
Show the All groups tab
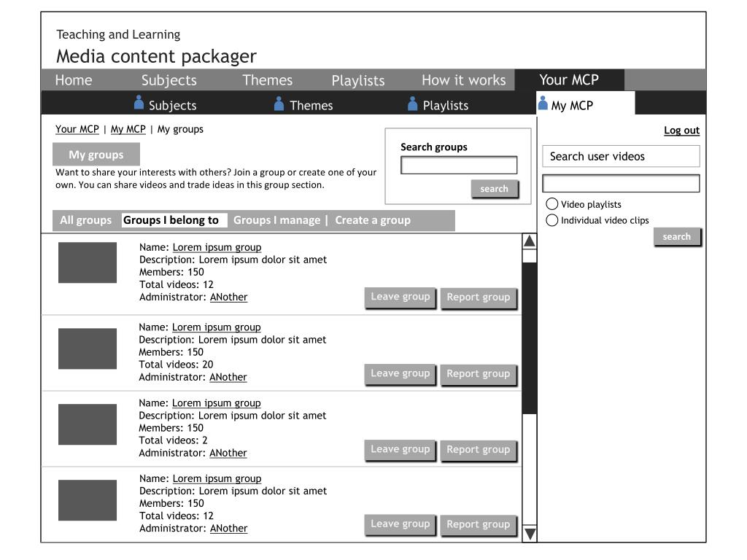86,220
